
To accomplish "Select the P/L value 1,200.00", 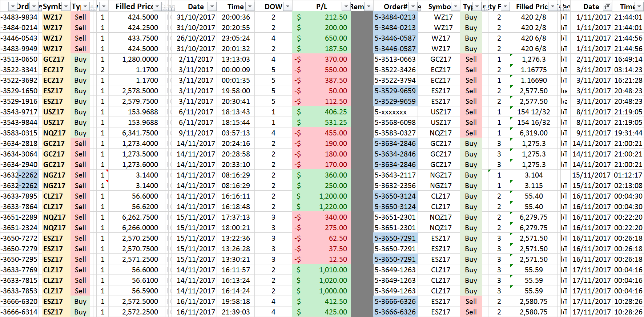I will point(322,196).
